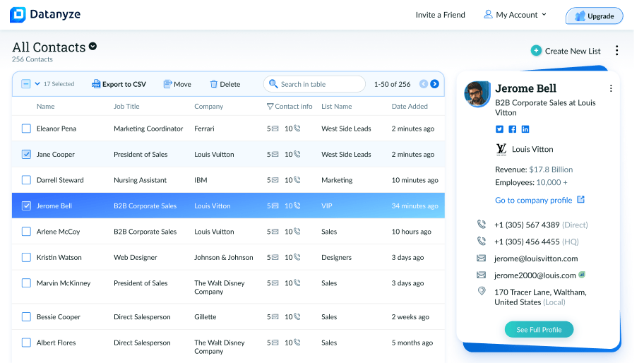Click the Contact info filter funnel icon
Screen dimensions: 644x363
270,107
